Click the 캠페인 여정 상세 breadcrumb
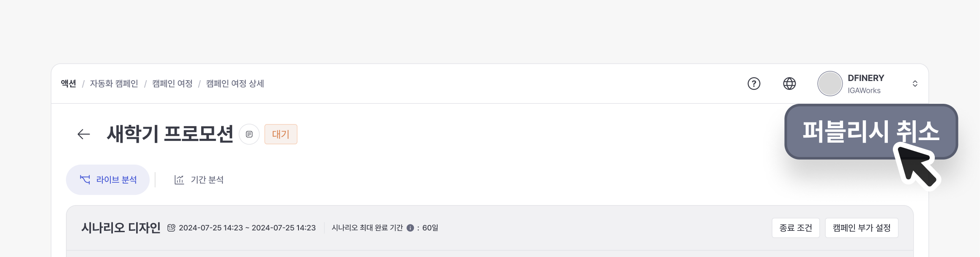The height and width of the screenshot is (257, 980). (235, 84)
